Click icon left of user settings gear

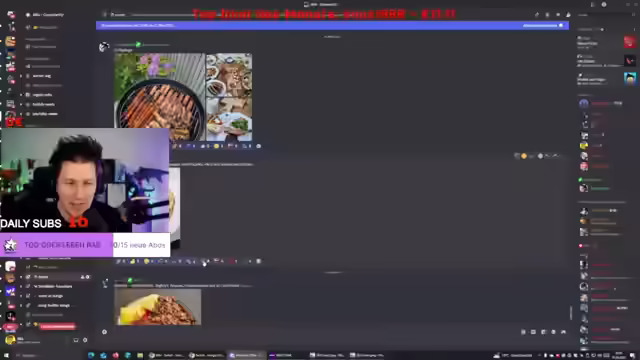click(x=76, y=340)
